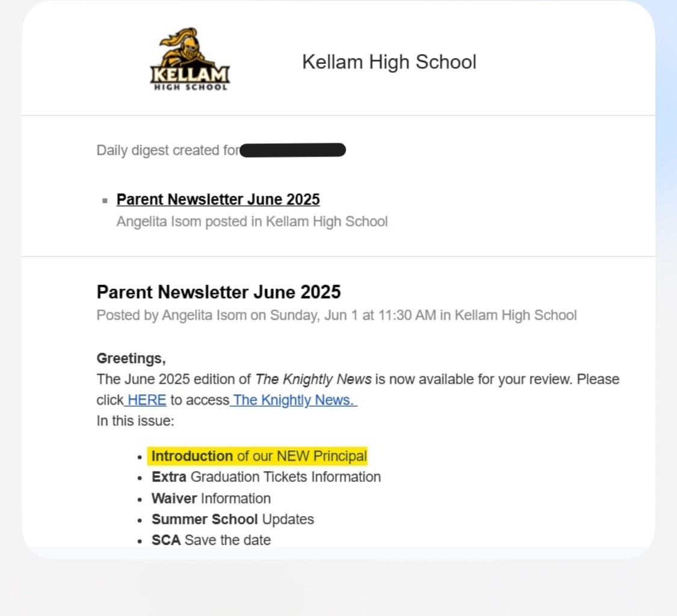Click the SCA Save the date item
Screen dimensions: 677x616
tap(211, 540)
